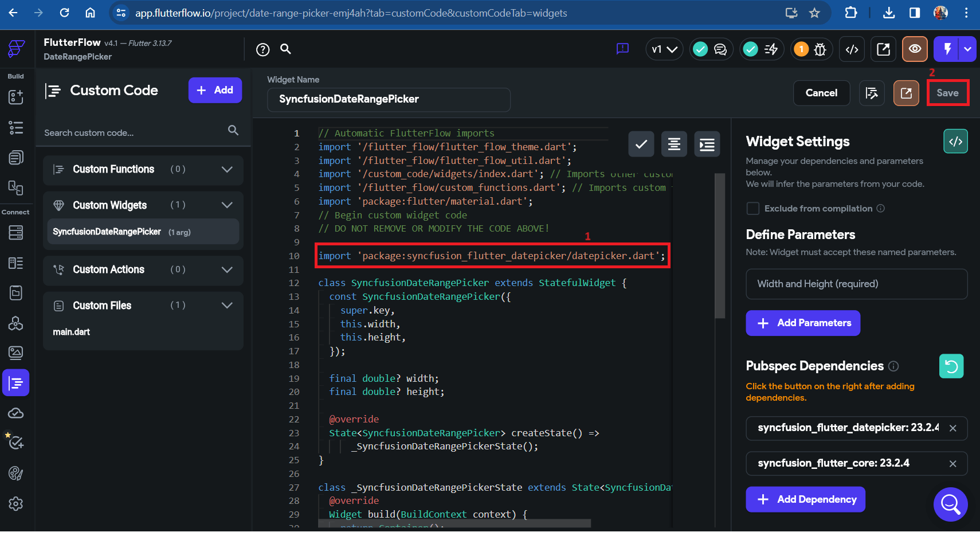Open Widget Palette in the sidebar
The width and height of the screenshot is (980, 540).
click(x=16, y=97)
